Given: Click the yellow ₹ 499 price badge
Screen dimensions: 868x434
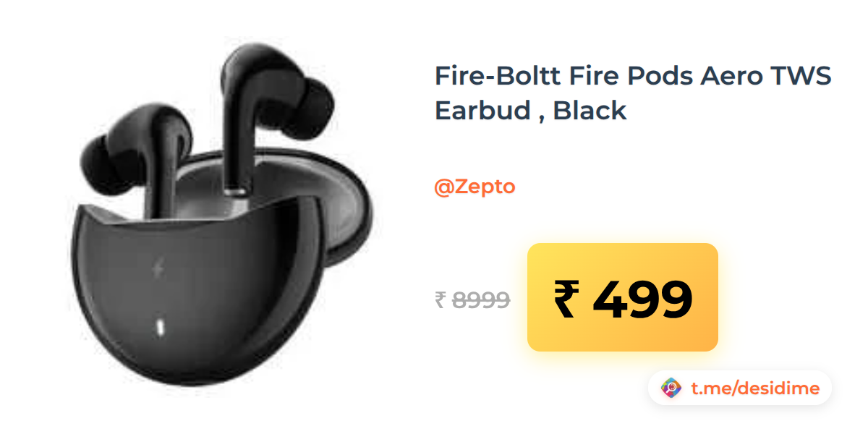Looking at the screenshot, I should 623,297.
